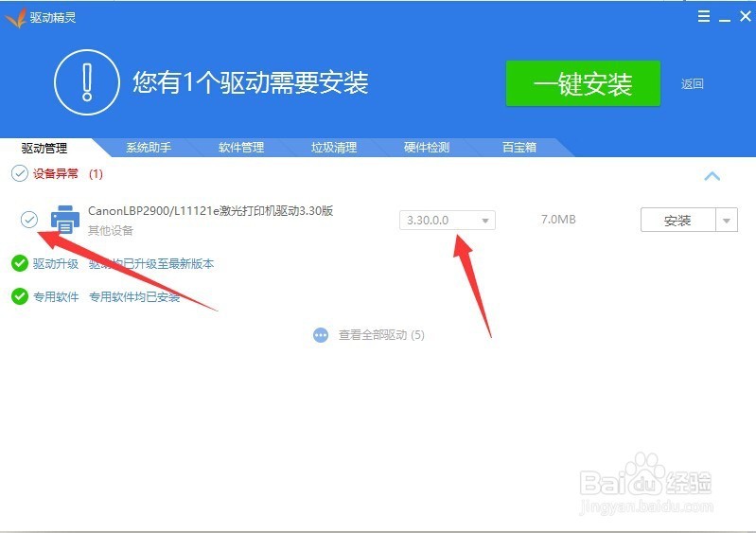The image size is (756, 533).
Task: Switch to the 系统助手 tab
Action: [149, 147]
